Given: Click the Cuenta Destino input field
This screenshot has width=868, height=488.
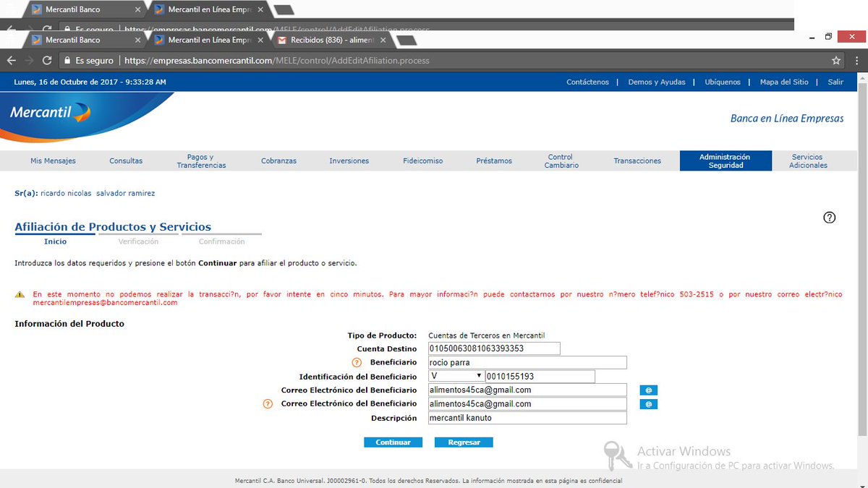Looking at the screenshot, I should 494,348.
